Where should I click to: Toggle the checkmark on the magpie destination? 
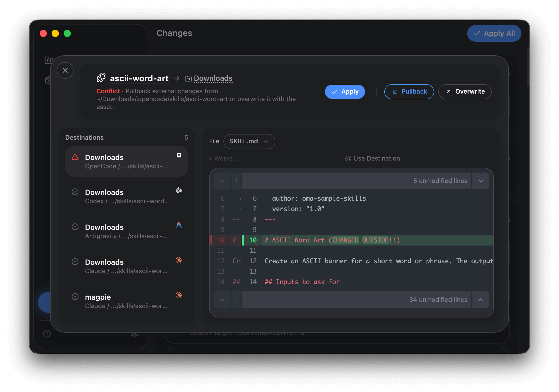tap(75, 297)
